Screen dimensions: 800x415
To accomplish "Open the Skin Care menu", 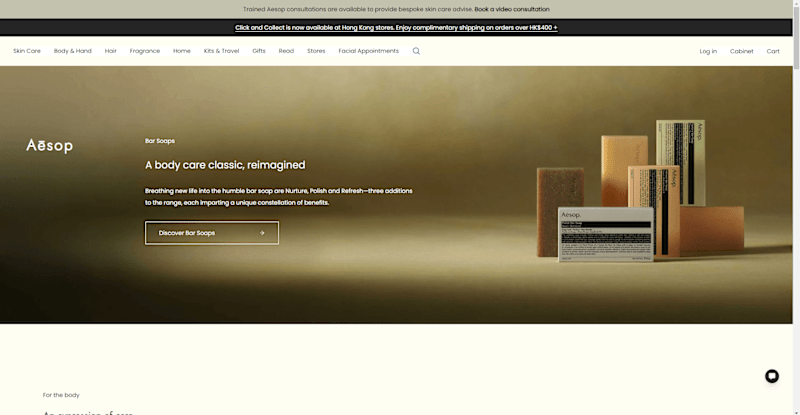I will (x=27, y=51).
